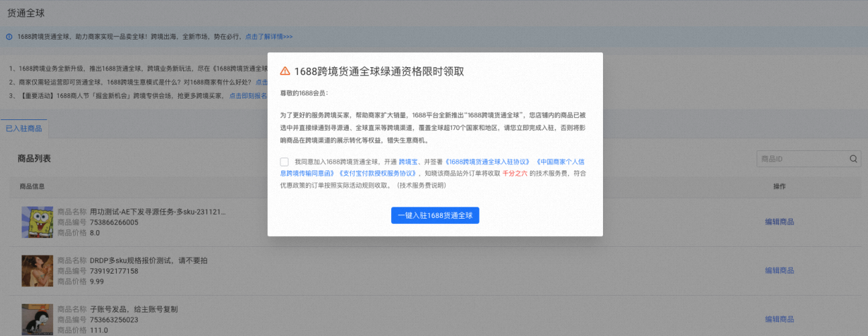Open 《1688跨境货通全球入驻协议》 agreement link
This screenshot has height=336, width=868.
[x=488, y=162]
